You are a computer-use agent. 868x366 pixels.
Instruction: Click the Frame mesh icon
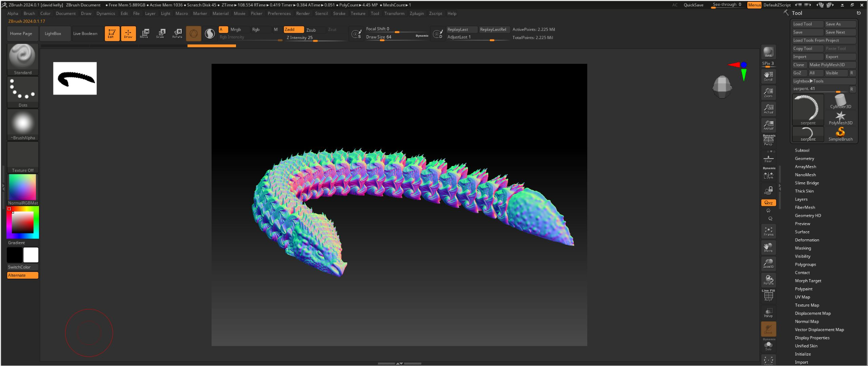pyautogui.click(x=769, y=231)
